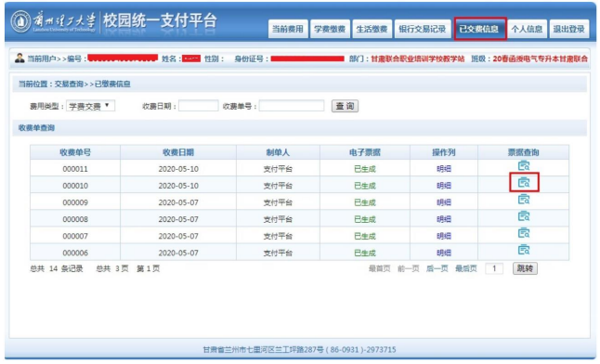Open the 个人信息 tab
This screenshot has width=600, height=364.
point(527,29)
